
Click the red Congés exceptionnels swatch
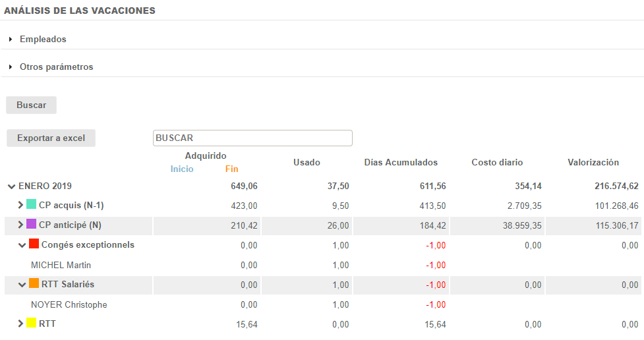[x=34, y=244]
